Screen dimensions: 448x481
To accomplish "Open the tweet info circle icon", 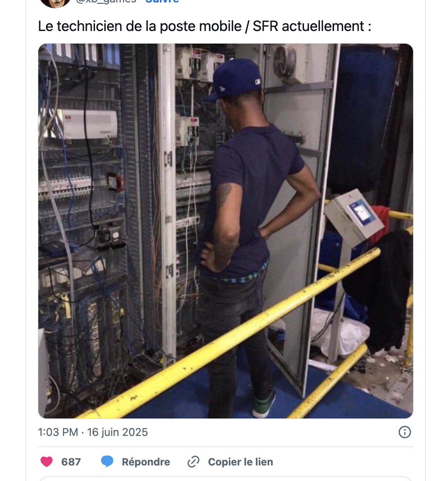I will point(404,432).
